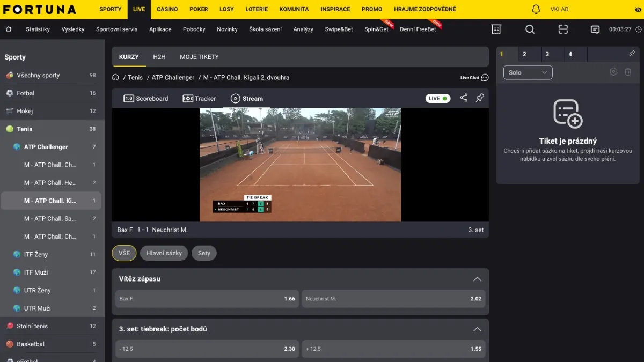This screenshot has width=644, height=362.
Task: Click the notification bell icon
Action: pos(535,9)
